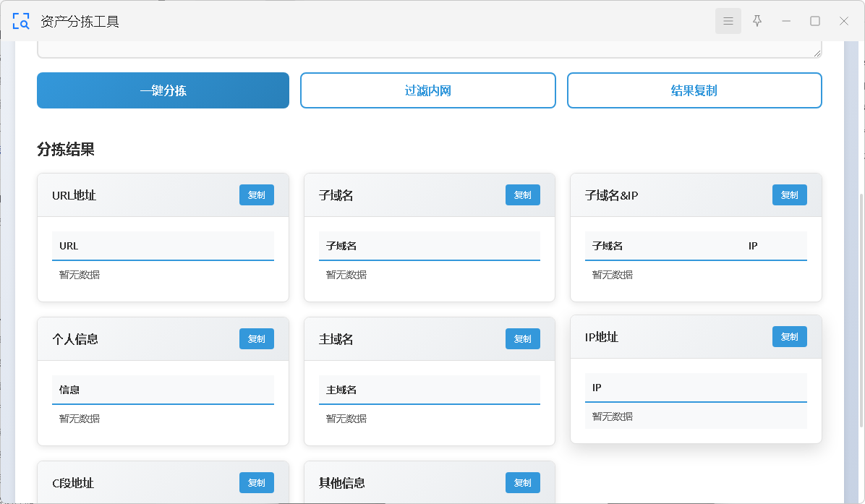865x504 pixels.
Task: Copy the IP地址 results
Action: pos(790,337)
